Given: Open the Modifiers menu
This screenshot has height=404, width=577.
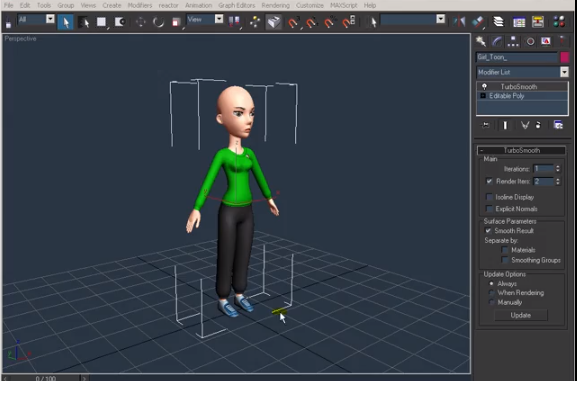Looking at the screenshot, I should [x=139, y=5].
